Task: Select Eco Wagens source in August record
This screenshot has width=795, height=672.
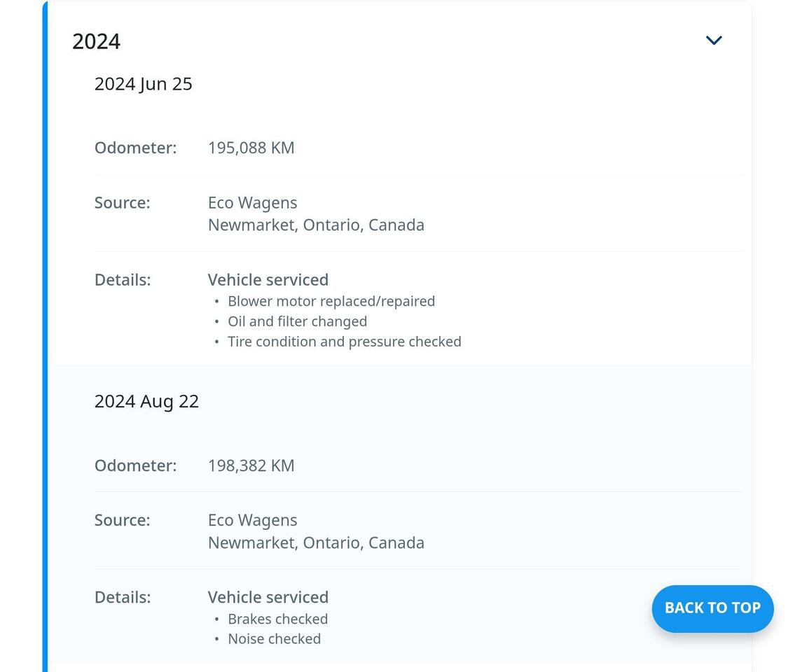Action: (252, 520)
